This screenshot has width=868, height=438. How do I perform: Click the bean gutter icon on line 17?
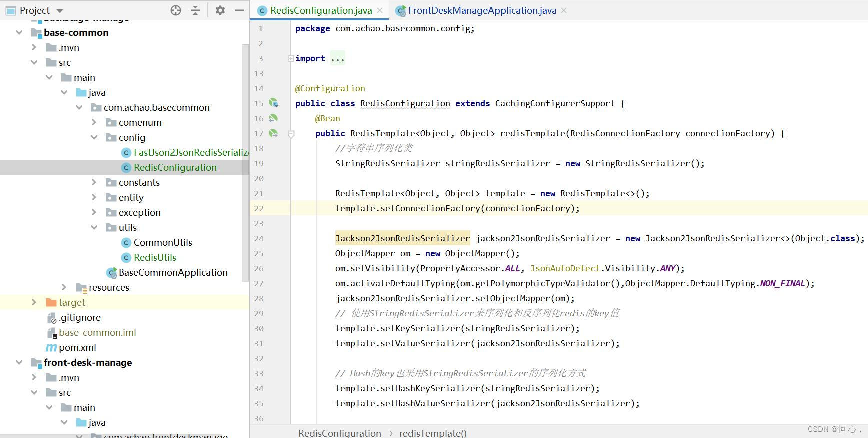(x=273, y=133)
